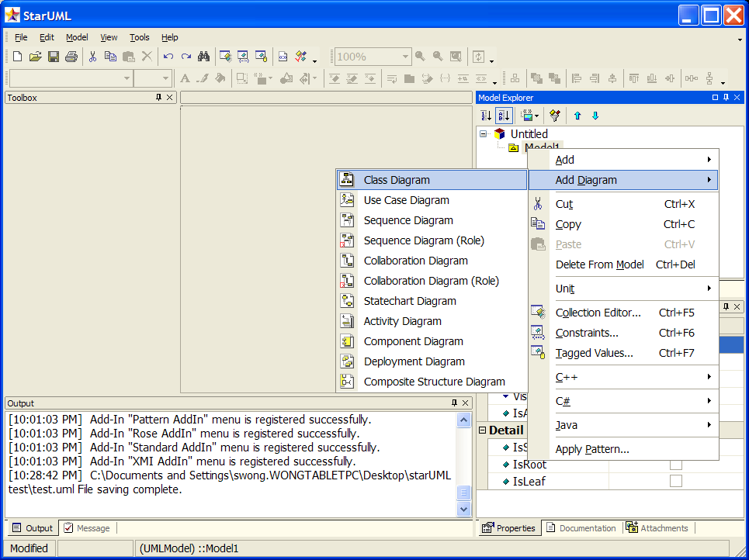749x560 pixels.
Task: Move element up with the blue up arrow
Action: pos(577,116)
